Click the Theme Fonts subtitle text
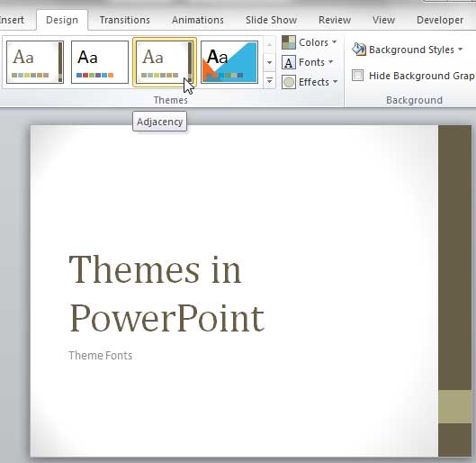Image resolution: width=476 pixels, height=463 pixels. [101, 356]
